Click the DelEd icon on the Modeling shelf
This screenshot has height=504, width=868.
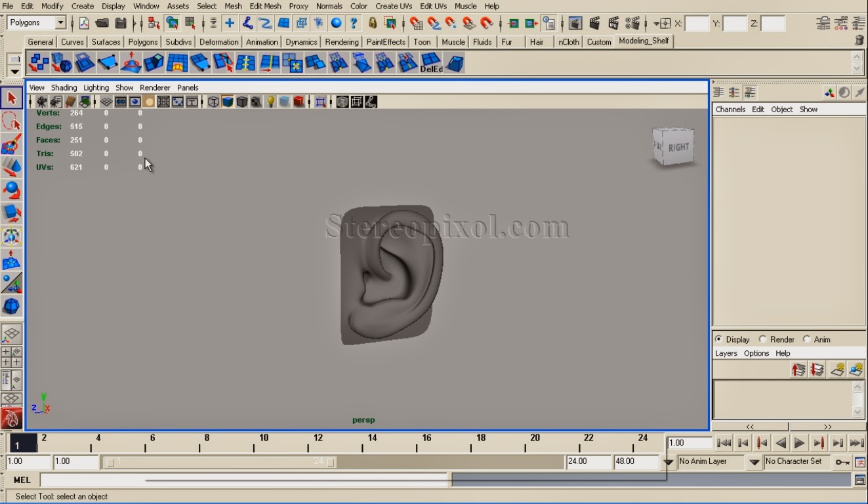click(431, 64)
